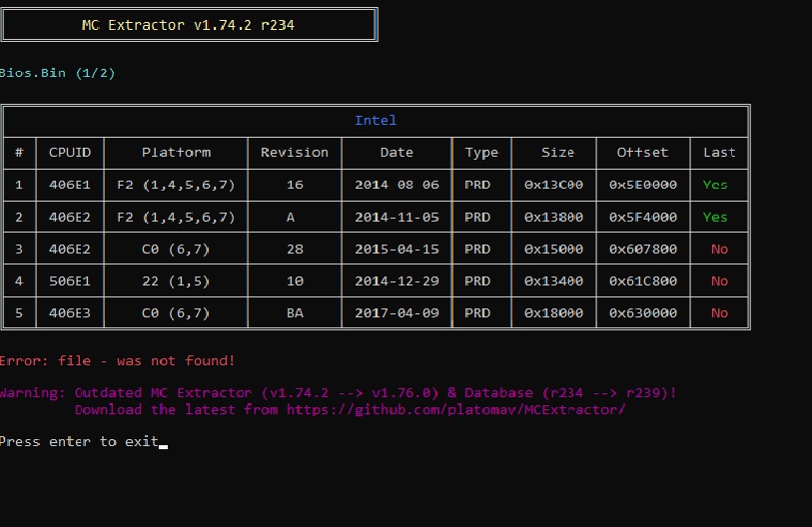Viewport: 812px width, 527px height.
Task: Select revision cell 16
Action: click(295, 185)
